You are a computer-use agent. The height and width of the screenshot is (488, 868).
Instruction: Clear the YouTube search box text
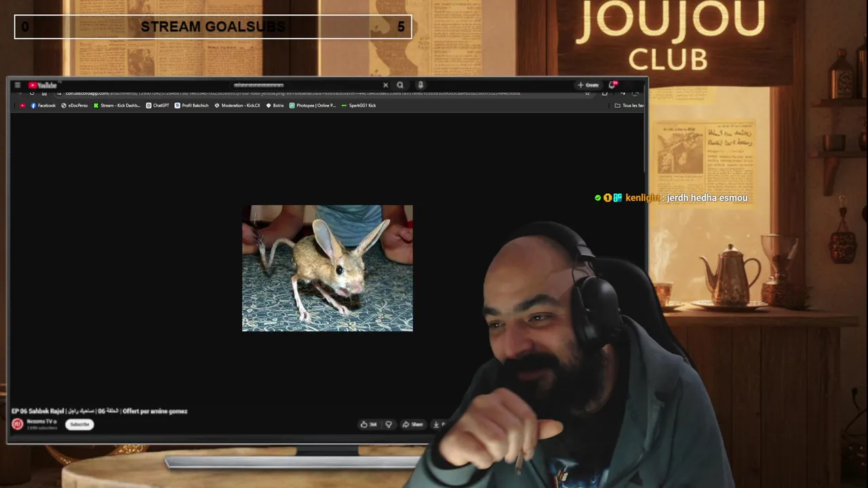386,85
